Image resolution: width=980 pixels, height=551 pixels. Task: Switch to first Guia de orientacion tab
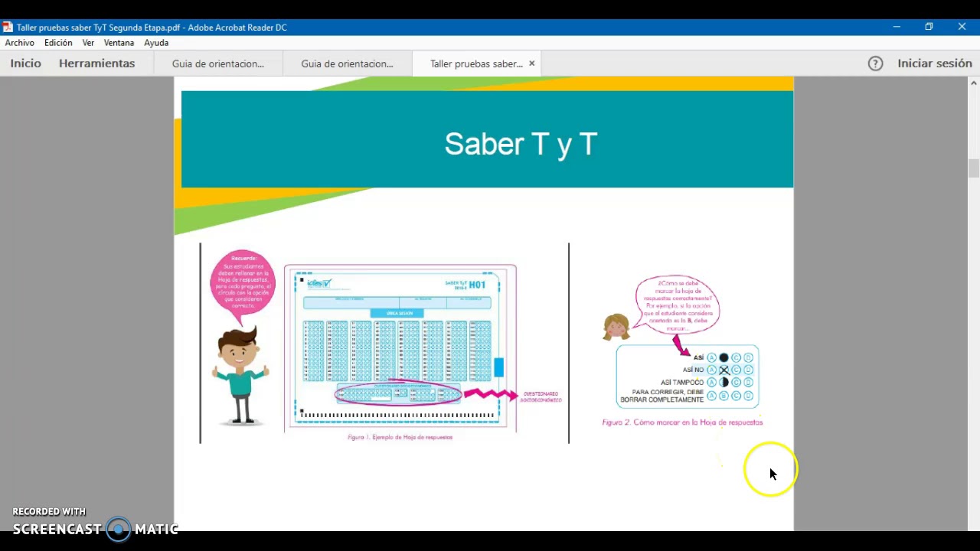click(218, 64)
